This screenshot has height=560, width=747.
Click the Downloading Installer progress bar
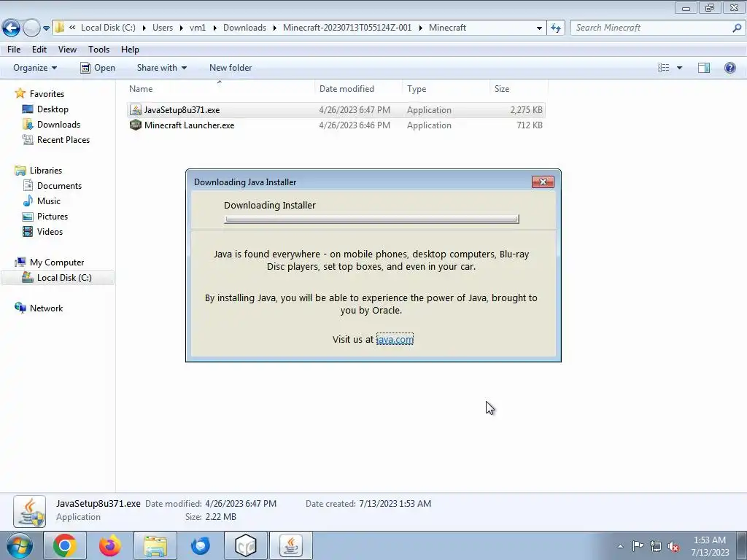pos(371,219)
